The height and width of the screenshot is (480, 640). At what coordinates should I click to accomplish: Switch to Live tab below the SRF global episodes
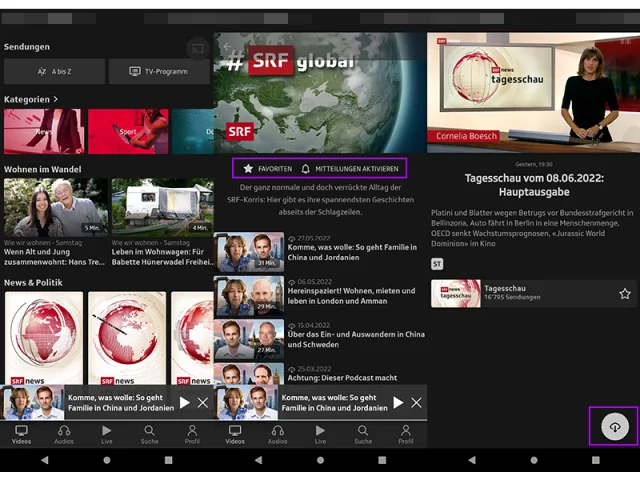[x=320, y=433]
